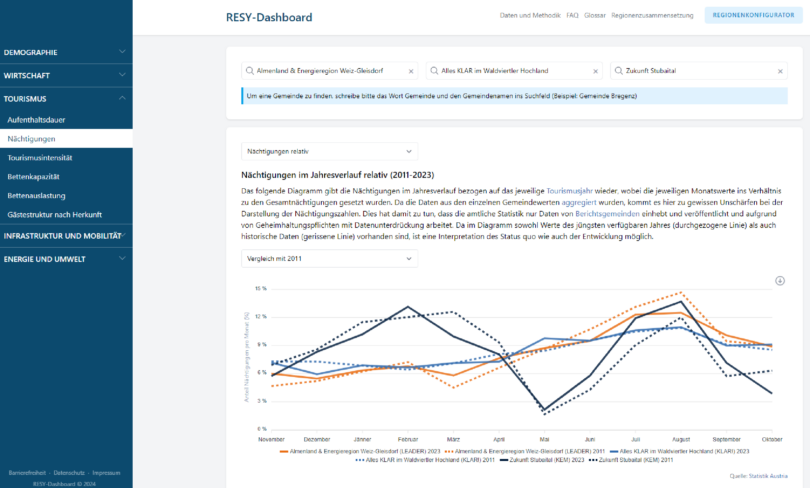Open the Vergleich mit 2011 dropdown
This screenshot has height=488, width=810.
[328, 258]
